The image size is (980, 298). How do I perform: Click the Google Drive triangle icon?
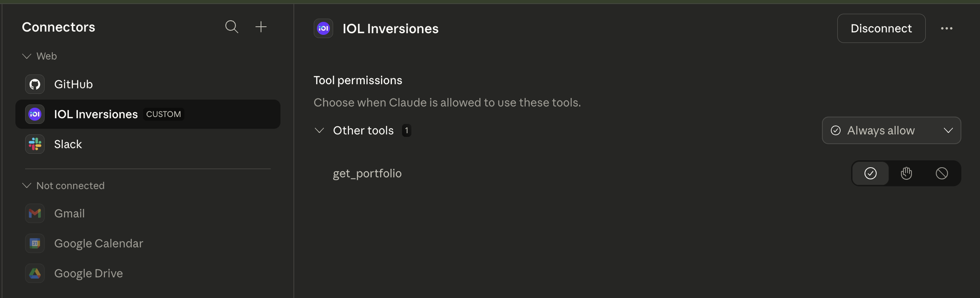pyautogui.click(x=35, y=273)
